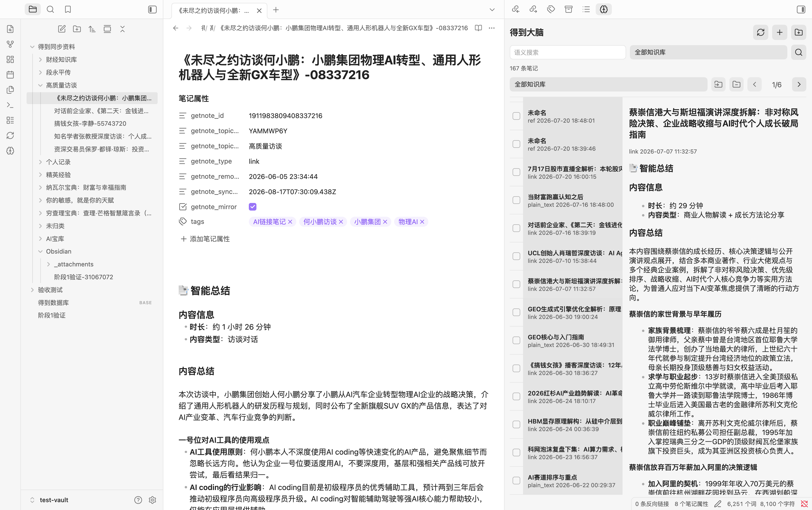
Task: Tick the UCL创始人肖瑞哲深度访谈 checkbox
Action: [x=516, y=256]
